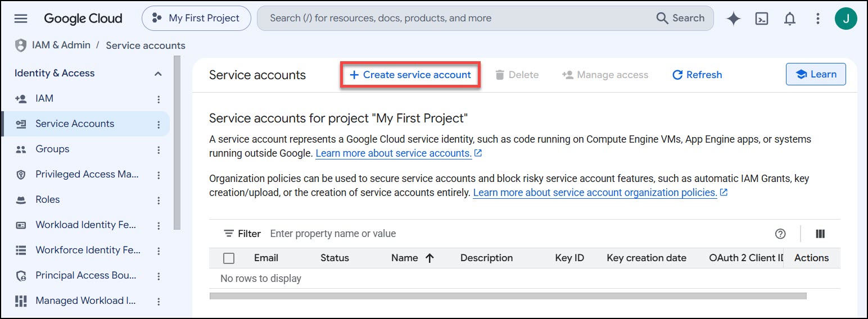Image resolution: width=868 pixels, height=319 pixels.
Task: Open the hamburger navigation menu
Action: pyautogui.click(x=21, y=19)
